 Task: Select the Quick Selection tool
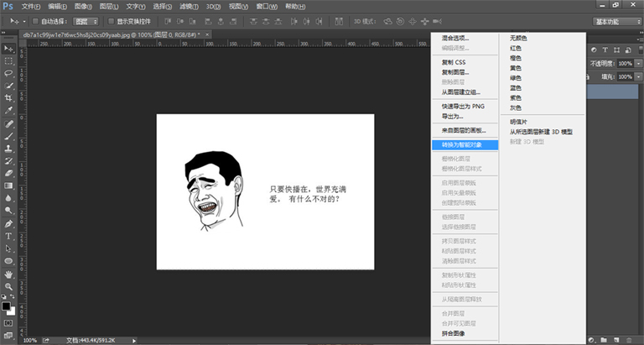[x=8, y=86]
